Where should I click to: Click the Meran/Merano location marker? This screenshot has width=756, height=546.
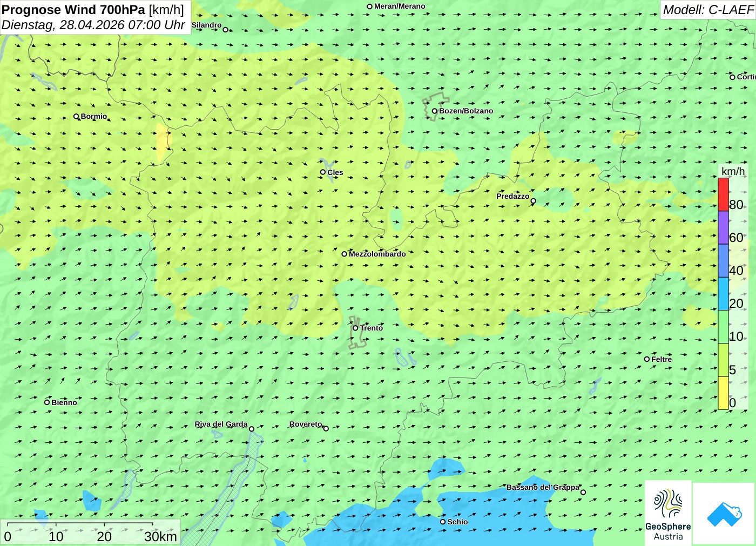tap(370, 6)
